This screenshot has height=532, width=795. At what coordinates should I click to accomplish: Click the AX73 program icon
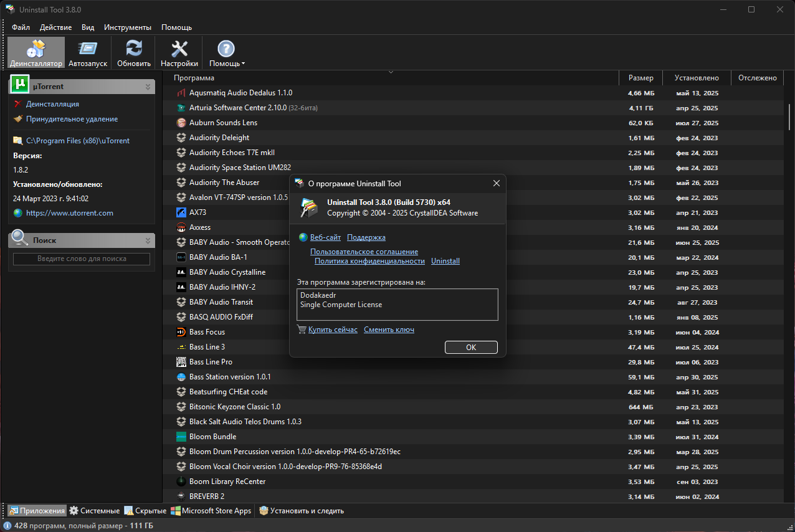pos(181,212)
